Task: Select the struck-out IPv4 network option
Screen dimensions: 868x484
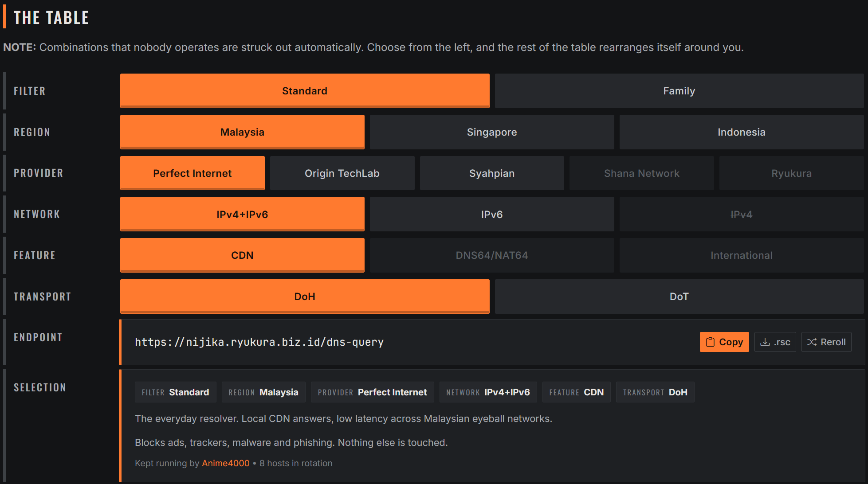Action: (x=742, y=215)
